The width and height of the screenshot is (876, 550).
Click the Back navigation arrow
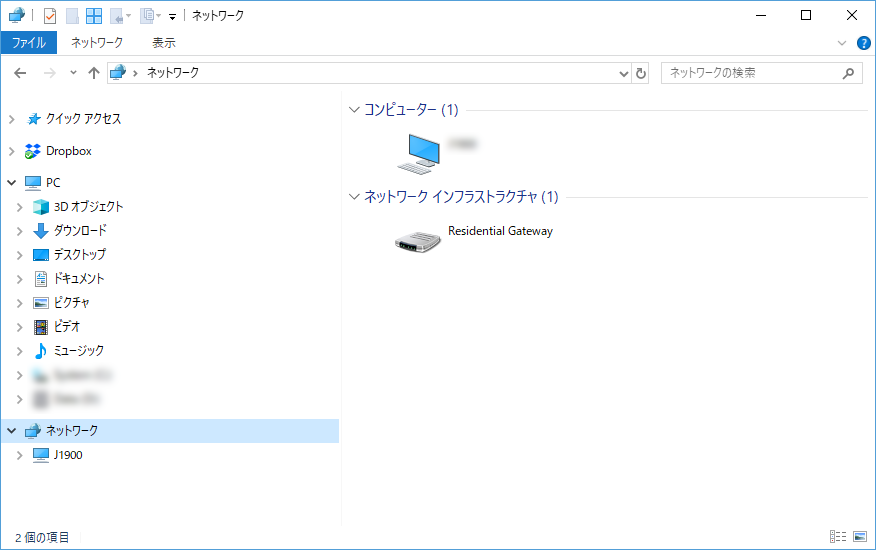click(x=21, y=73)
